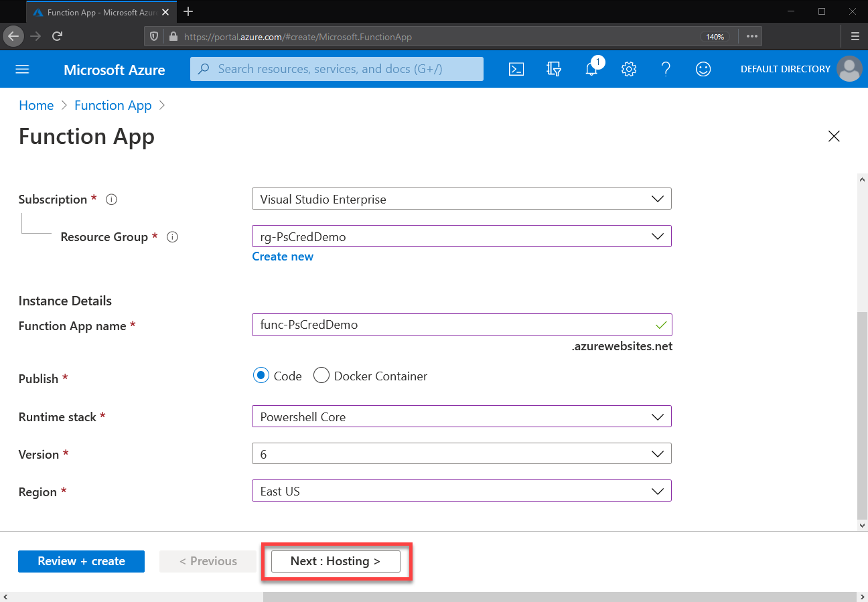This screenshot has height=602, width=868.
Task: Open the Subscription dropdown
Action: 461,199
